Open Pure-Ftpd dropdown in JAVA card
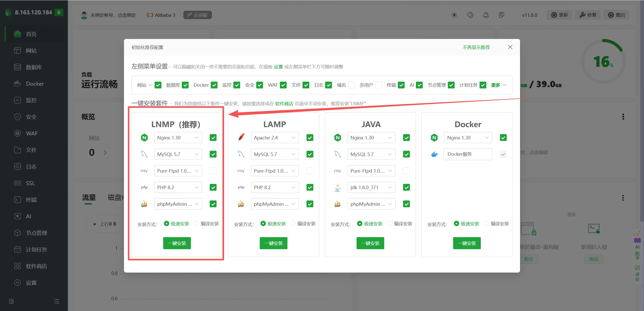The width and height of the screenshot is (644, 311). (x=371, y=171)
